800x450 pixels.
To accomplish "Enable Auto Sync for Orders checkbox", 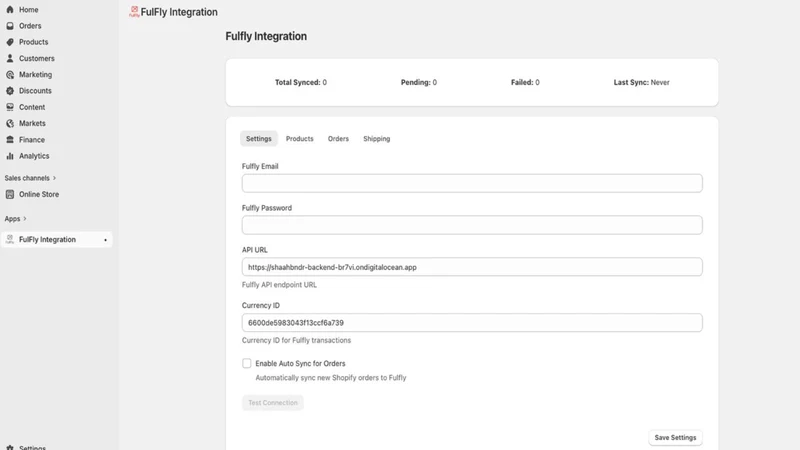I will tap(246, 363).
